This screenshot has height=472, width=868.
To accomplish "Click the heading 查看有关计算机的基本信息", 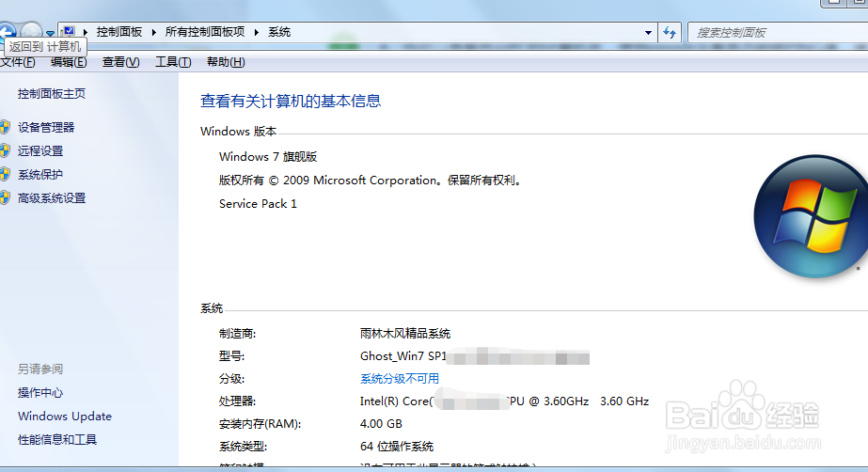I will click(291, 101).
